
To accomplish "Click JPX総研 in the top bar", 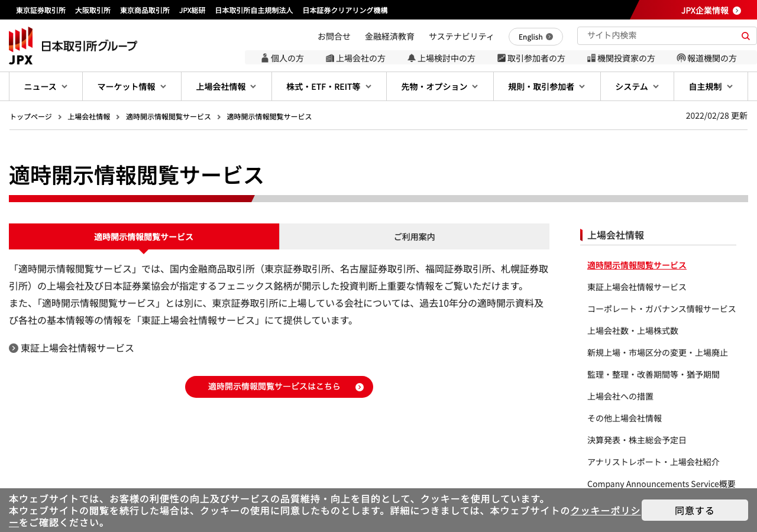I will point(192,10).
